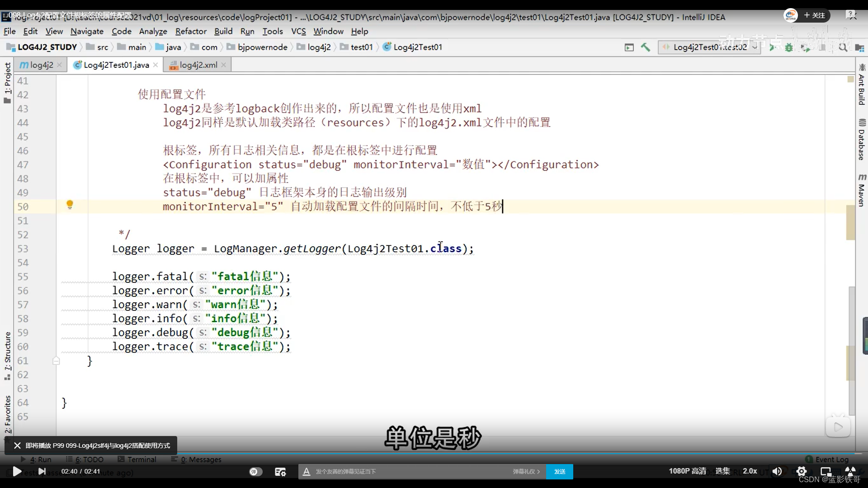The image size is (868, 488).
Task: Open the Structure tool window
Action: pos(7,356)
